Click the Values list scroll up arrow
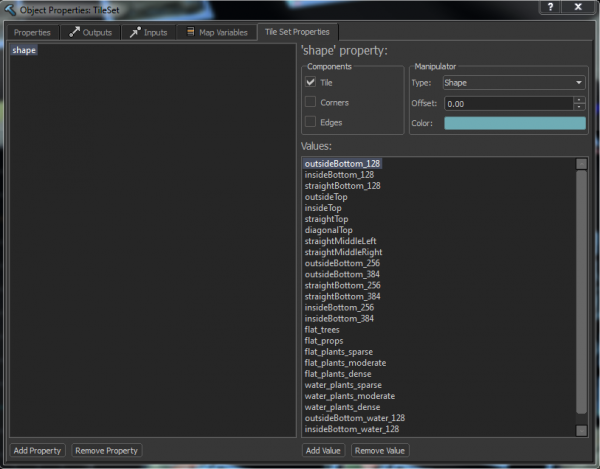This screenshot has width=600, height=469. tap(581, 164)
